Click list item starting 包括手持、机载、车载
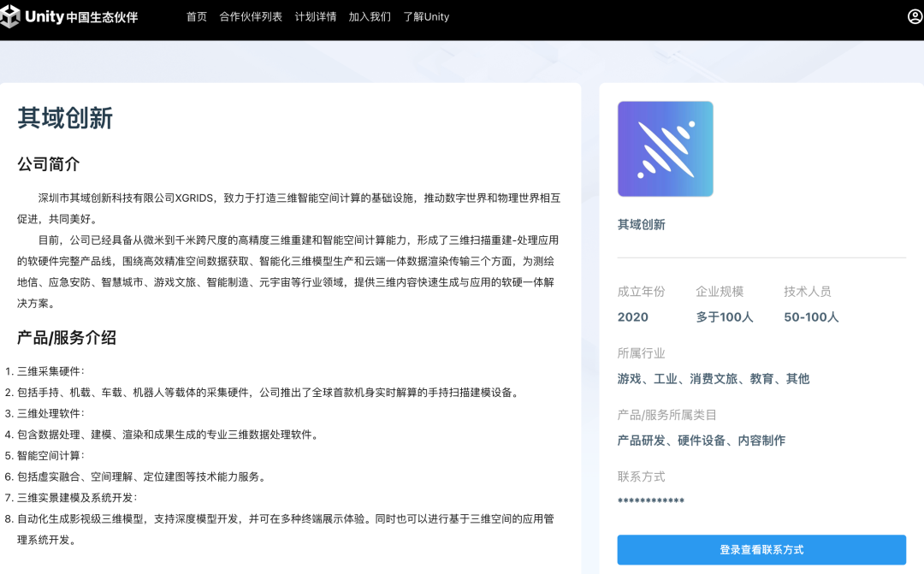The image size is (924, 574). tap(269, 393)
